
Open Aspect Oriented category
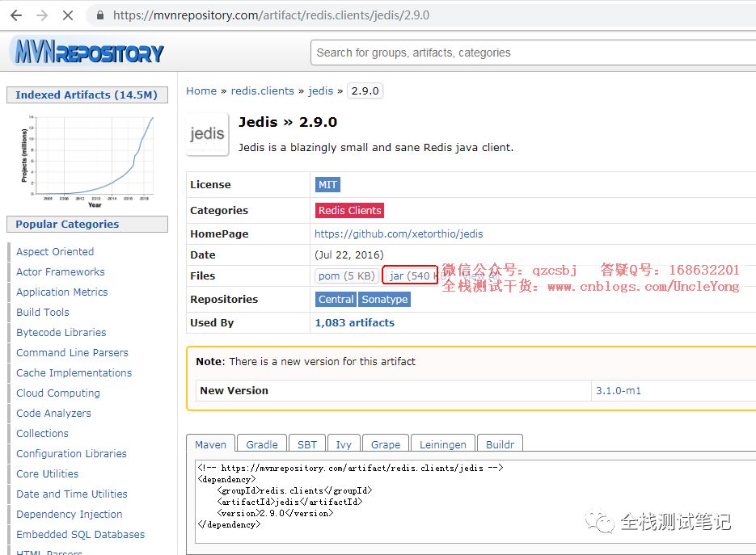(x=55, y=251)
